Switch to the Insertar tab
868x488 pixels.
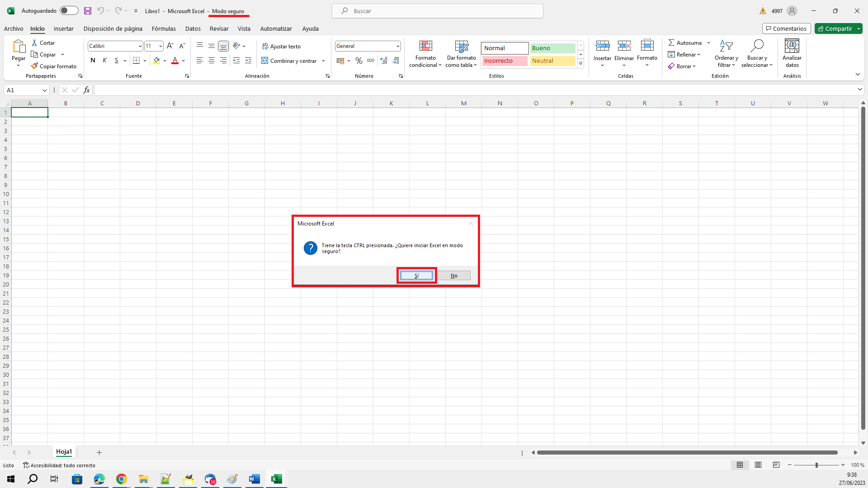pyautogui.click(x=63, y=28)
